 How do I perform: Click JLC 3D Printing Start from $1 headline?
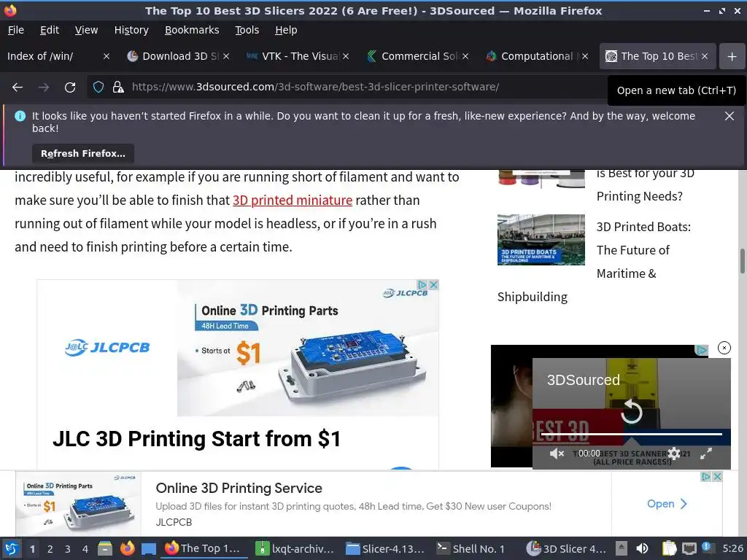(x=197, y=439)
